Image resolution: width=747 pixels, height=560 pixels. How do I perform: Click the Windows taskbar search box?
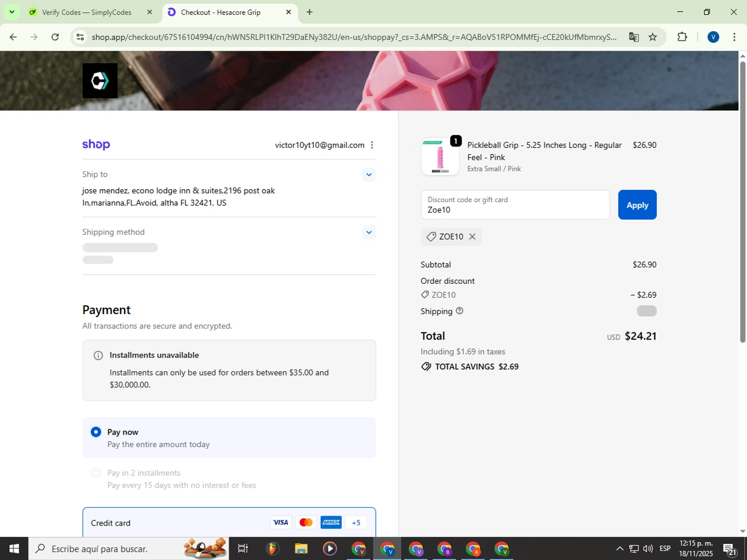pyautogui.click(x=128, y=549)
